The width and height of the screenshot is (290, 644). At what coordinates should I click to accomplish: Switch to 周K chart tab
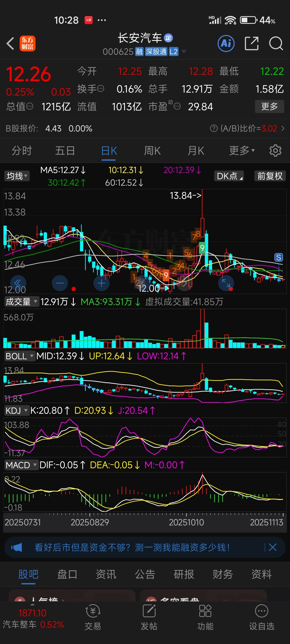point(152,151)
